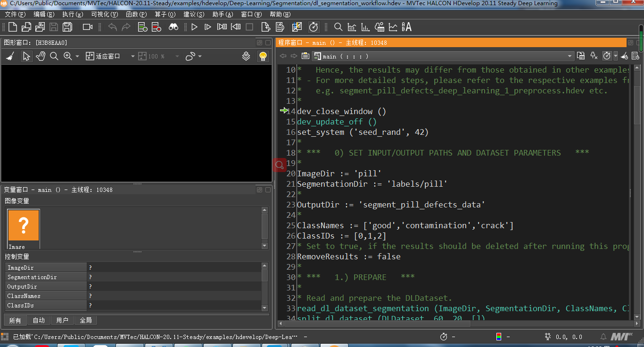Select the SegmentationDir variable row

coord(133,277)
